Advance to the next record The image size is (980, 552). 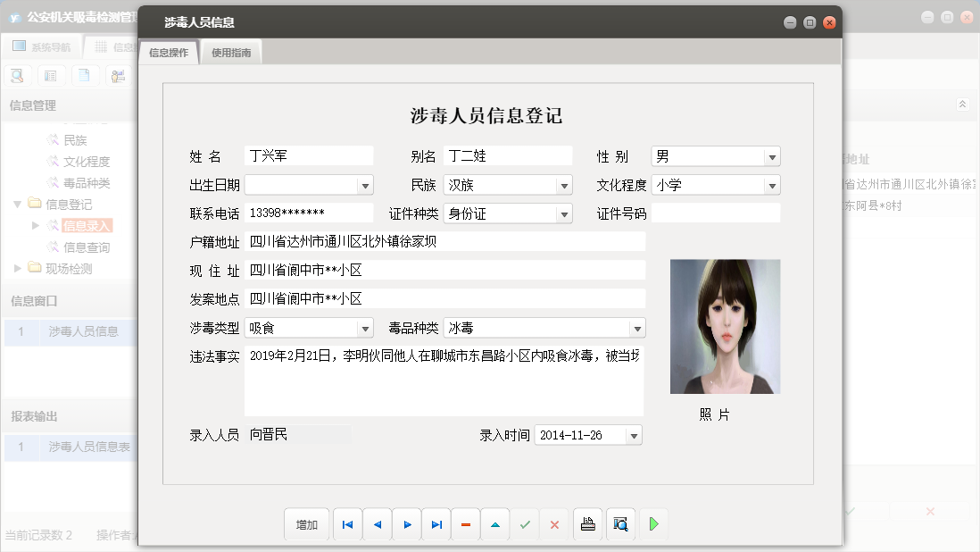tap(406, 524)
